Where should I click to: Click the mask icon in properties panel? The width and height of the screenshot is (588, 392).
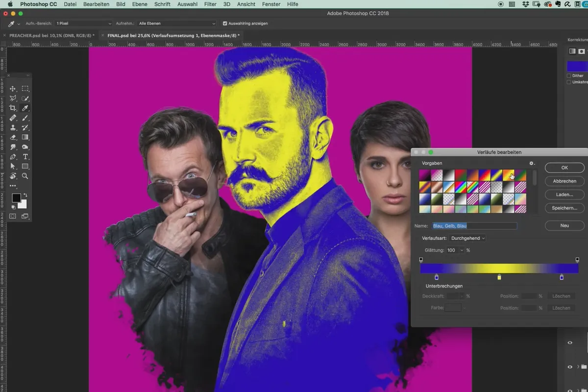[x=582, y=51]
